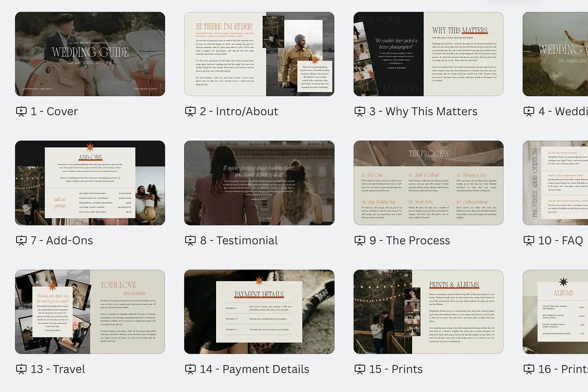588x392 pixels.
Task: Click the "2 - Intro/About" page title
Action: (x=239, y=111)
